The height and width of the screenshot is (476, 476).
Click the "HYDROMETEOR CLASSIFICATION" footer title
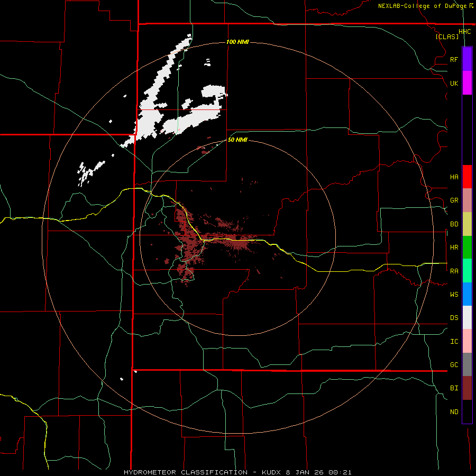click(186, 472)
